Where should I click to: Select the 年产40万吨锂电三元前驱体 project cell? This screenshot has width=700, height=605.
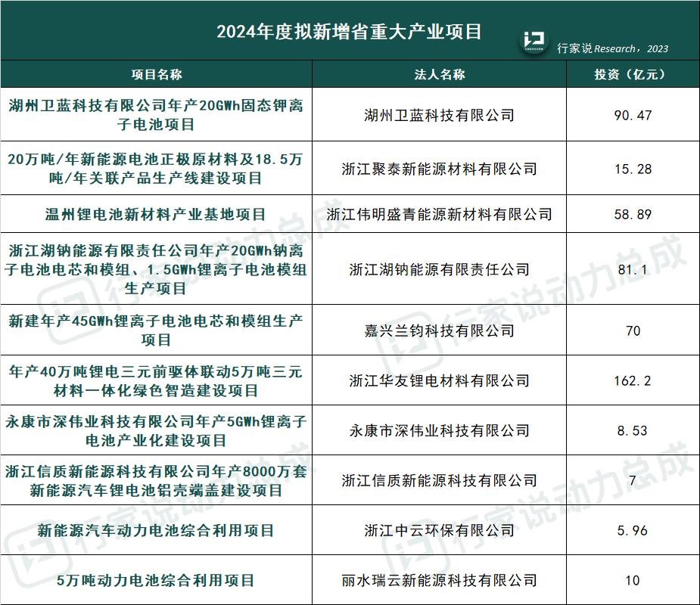point(156,380)
